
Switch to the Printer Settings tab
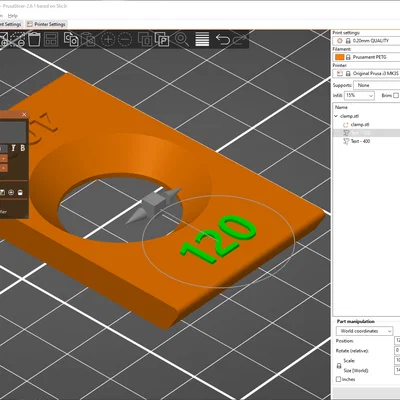click(46, 24)
